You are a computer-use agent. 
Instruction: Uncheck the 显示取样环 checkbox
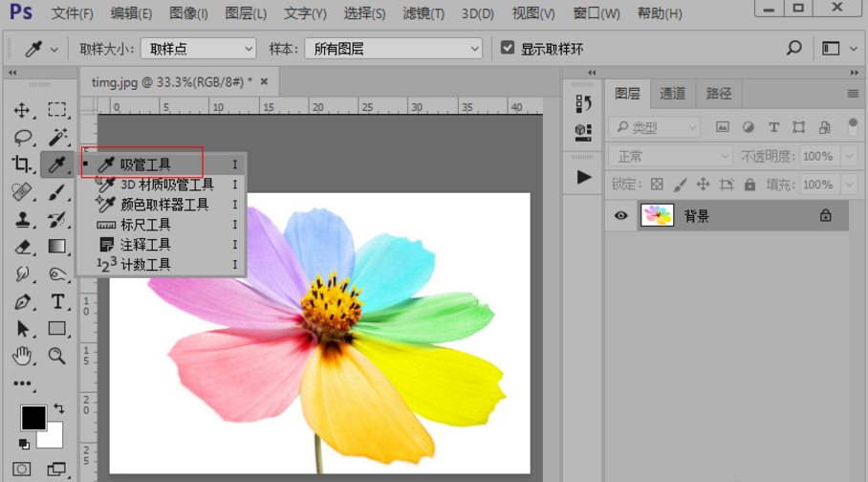click(508, 48)
